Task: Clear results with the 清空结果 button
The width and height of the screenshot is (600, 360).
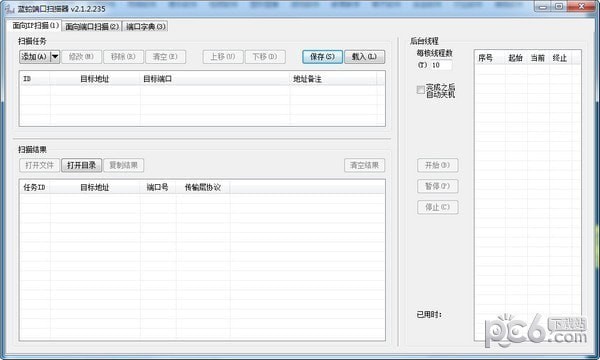Action: coord(364,165)
